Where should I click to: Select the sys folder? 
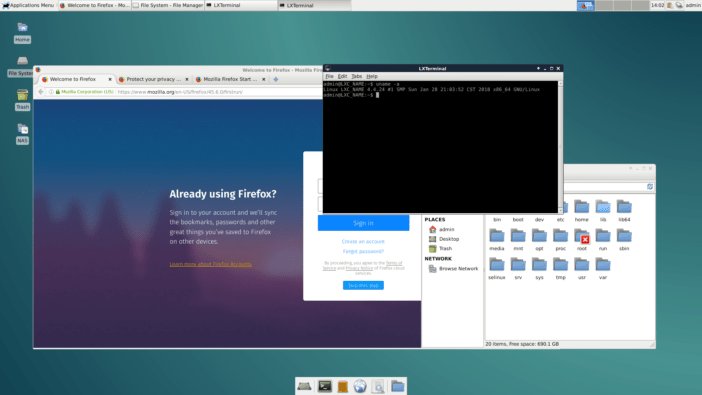(539, 269)
